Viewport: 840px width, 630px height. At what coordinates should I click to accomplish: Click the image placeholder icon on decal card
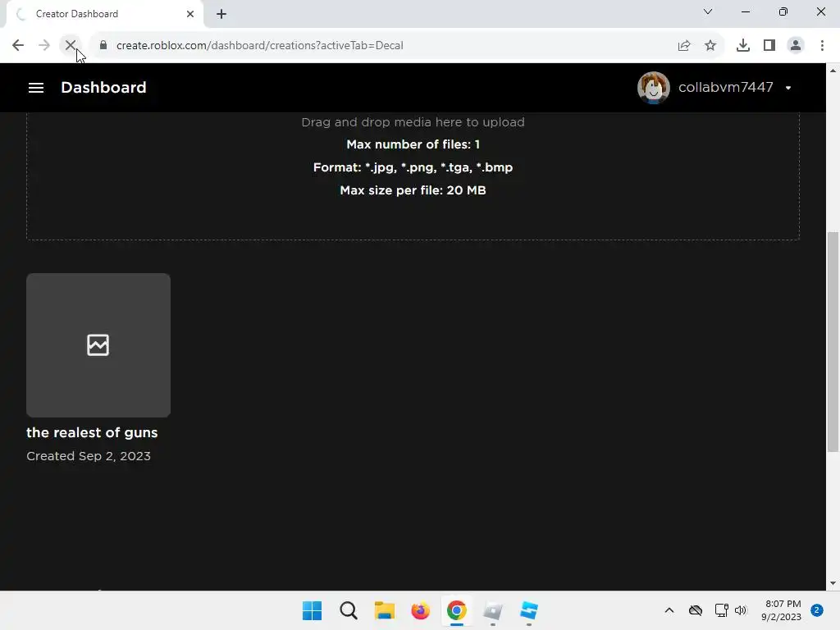(x=98, y=345)
